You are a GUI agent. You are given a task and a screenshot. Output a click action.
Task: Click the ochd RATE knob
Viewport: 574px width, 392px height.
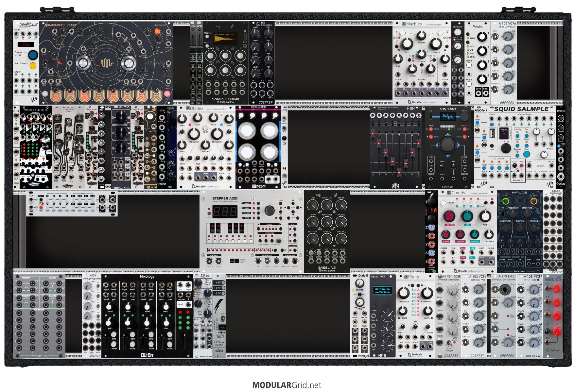click(150, 117)
